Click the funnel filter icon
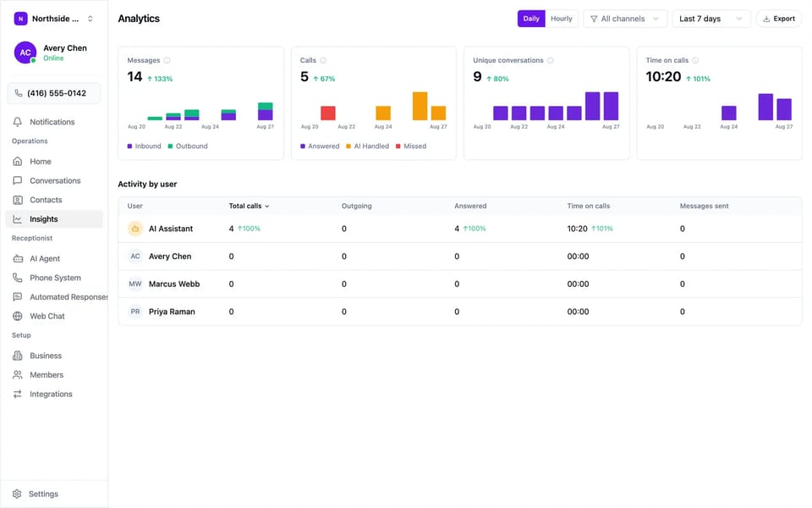The image size is (812, 508). [594, 19]
